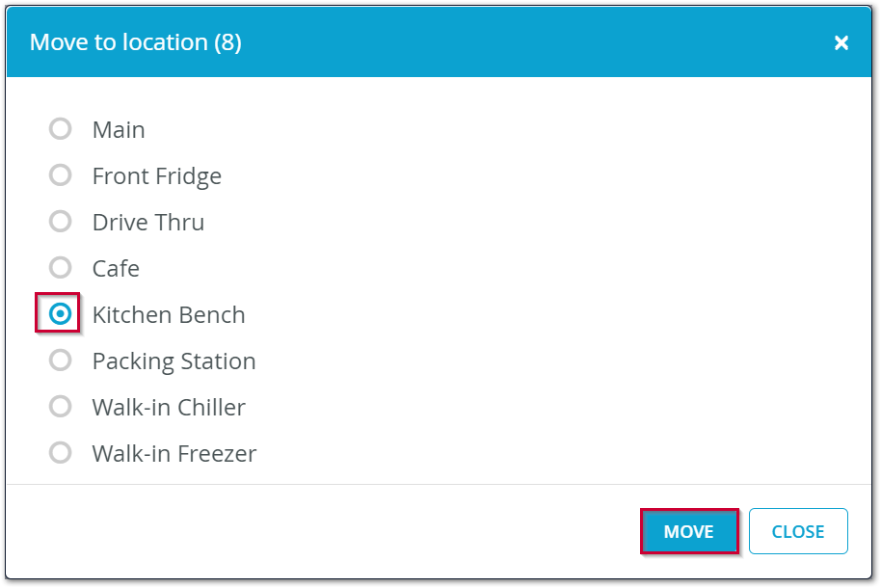Select the Walk-in Chiller radio button
881x588 pixels.
click(61, 406)
